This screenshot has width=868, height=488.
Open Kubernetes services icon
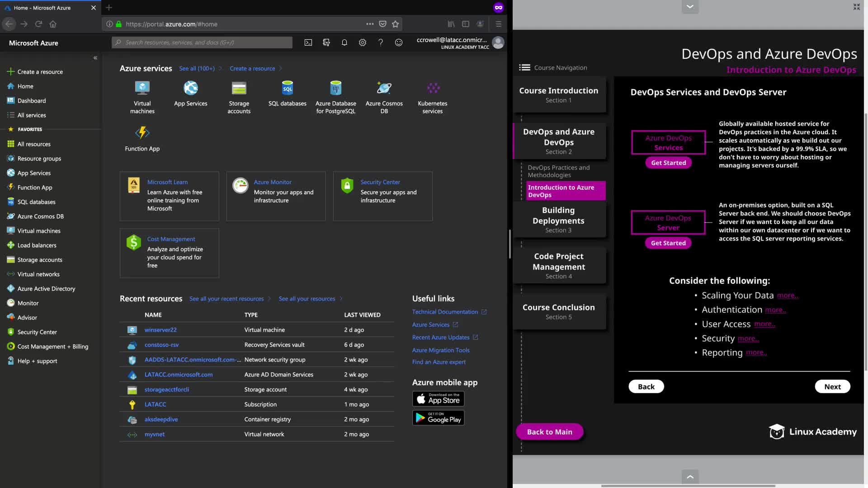point(433,88)
